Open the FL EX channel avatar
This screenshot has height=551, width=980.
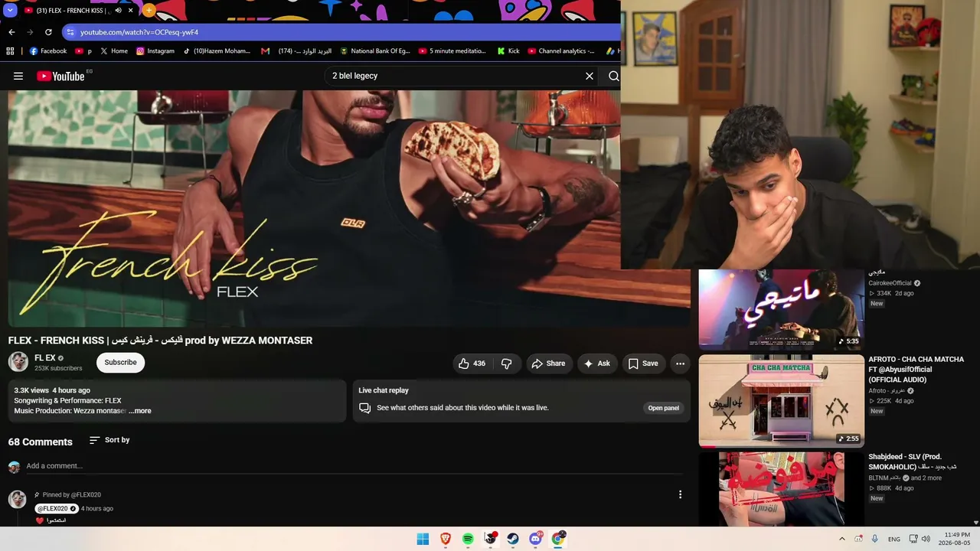pyautogui.click(x=18, y=362)
